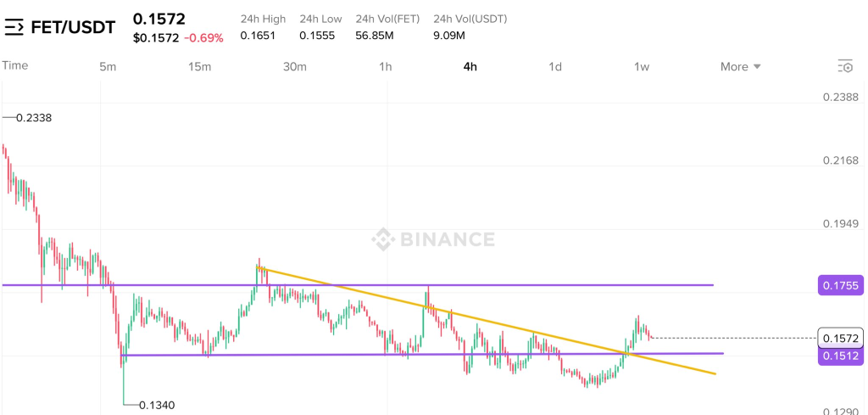Click the FET/USDT pair name
This screenshot has width=868, height=415.
point(73,27)
